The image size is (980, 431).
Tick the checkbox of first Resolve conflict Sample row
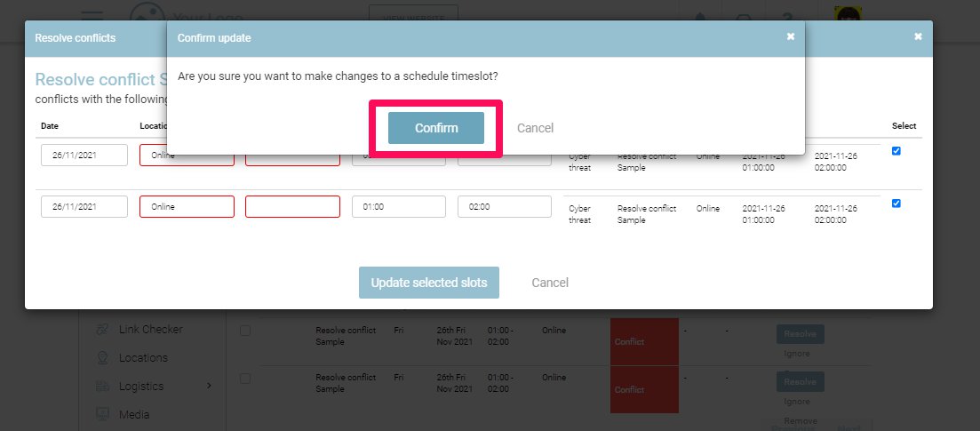(x=245, y=330)
